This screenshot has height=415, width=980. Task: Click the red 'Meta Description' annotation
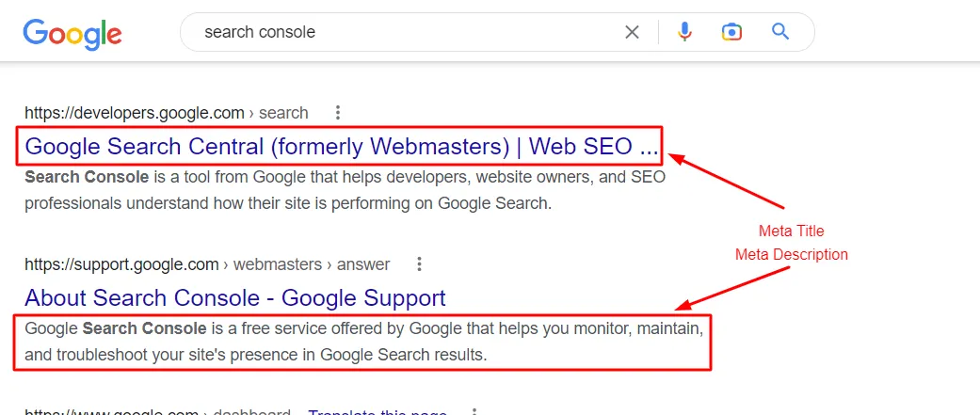pyautogui.click(x=792, y=254)
